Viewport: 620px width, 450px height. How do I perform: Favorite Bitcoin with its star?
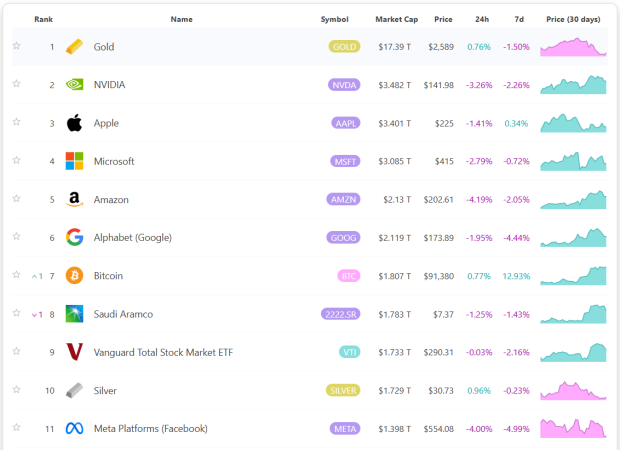point(17,274)
